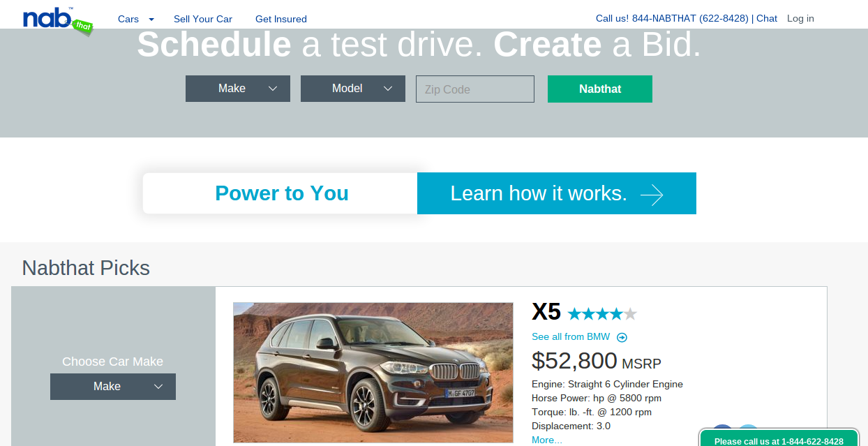Open the Make dropdown in search bar

tap(238, 89)
